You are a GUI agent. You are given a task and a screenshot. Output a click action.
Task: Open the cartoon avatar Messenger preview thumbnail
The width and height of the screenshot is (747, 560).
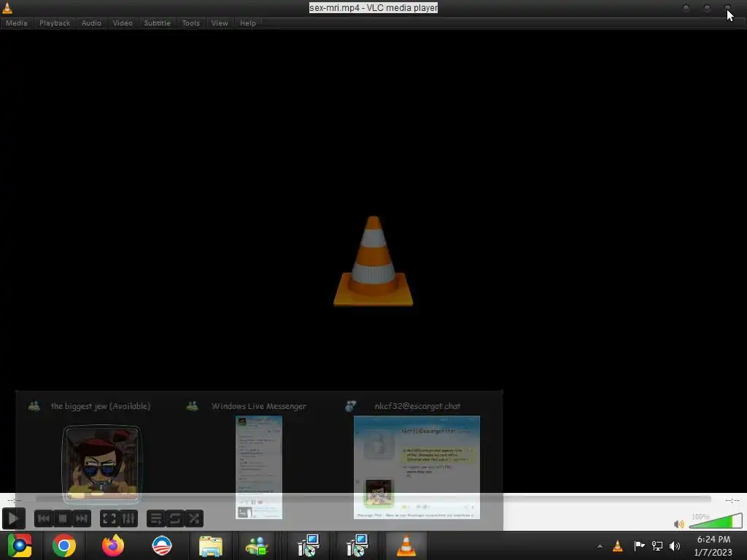[x=101, y=464]
